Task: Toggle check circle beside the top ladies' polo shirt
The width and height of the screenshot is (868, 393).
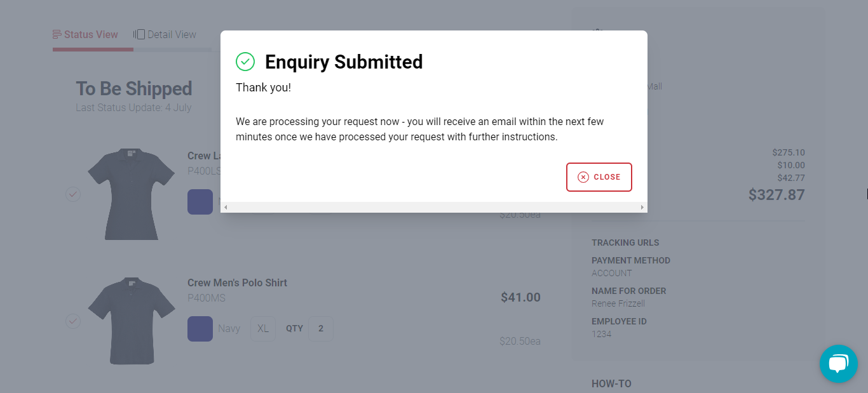Action: point(73,194)
